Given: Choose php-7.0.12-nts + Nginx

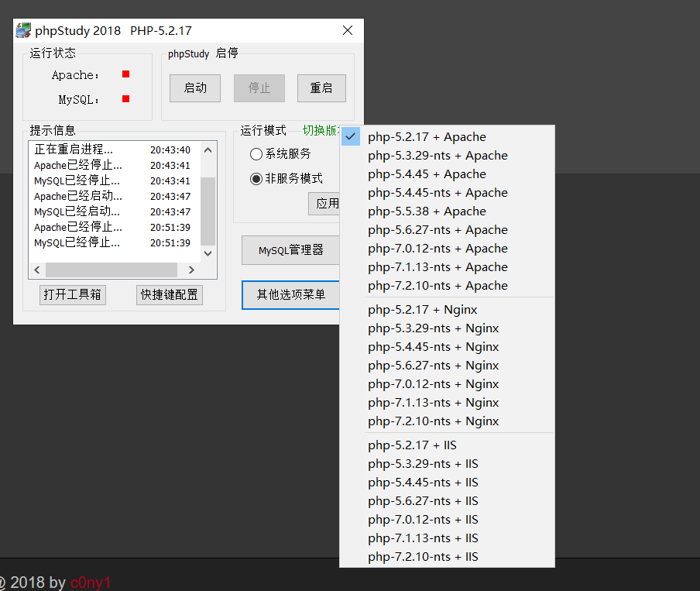Looking at the screenshot, I should click(447, 384).
